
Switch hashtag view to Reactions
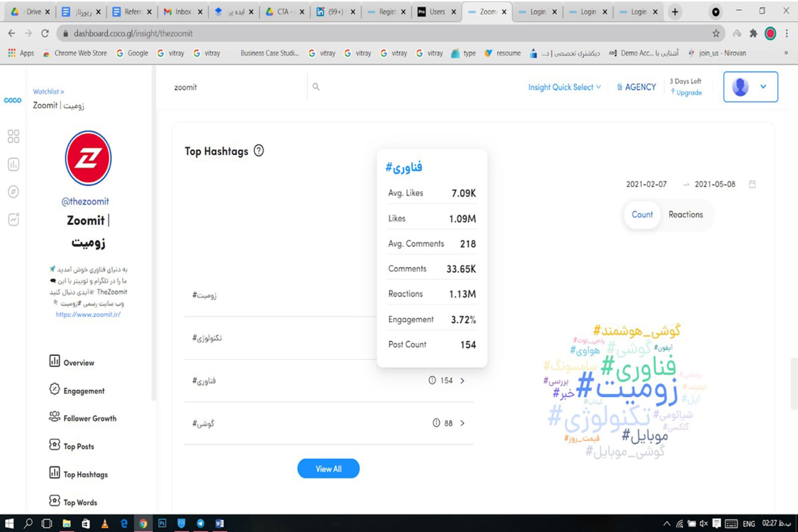point(685,214)
